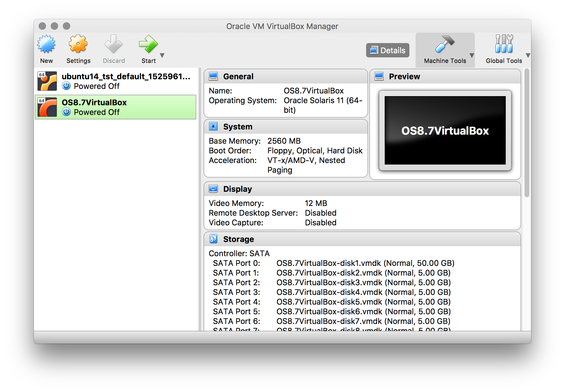
Task: Select Machine Tools hammer icon
Action: [445, 44]
